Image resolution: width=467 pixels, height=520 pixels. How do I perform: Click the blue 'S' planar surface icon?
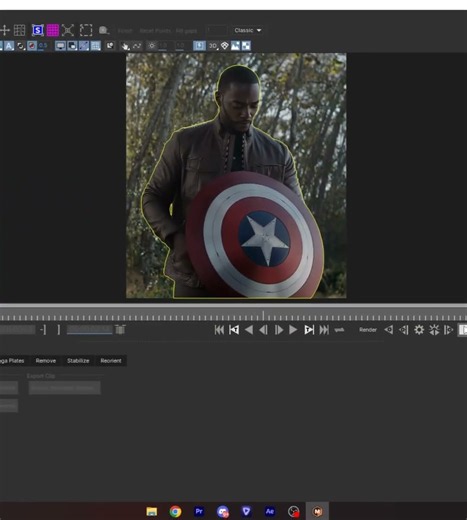point(38,30)
